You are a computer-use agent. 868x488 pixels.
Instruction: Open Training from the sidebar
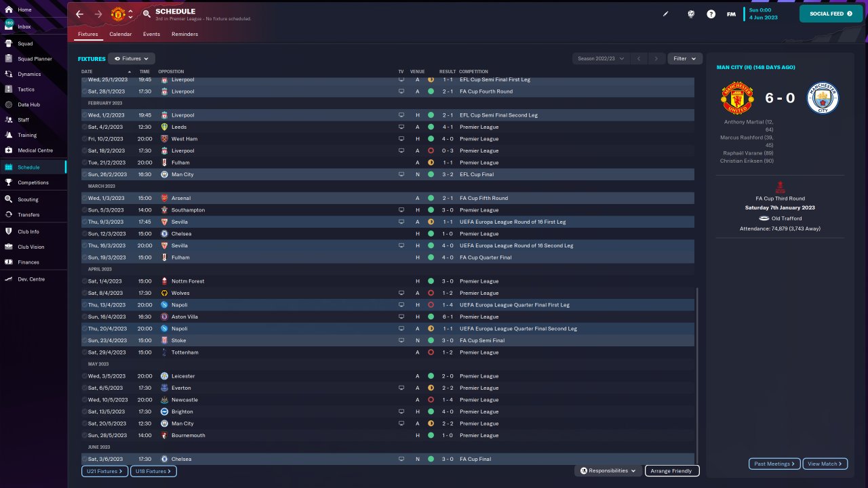(33, 135)
